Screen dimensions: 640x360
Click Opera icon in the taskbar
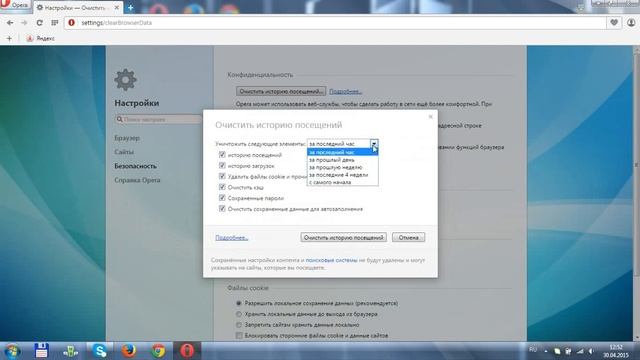187,351
